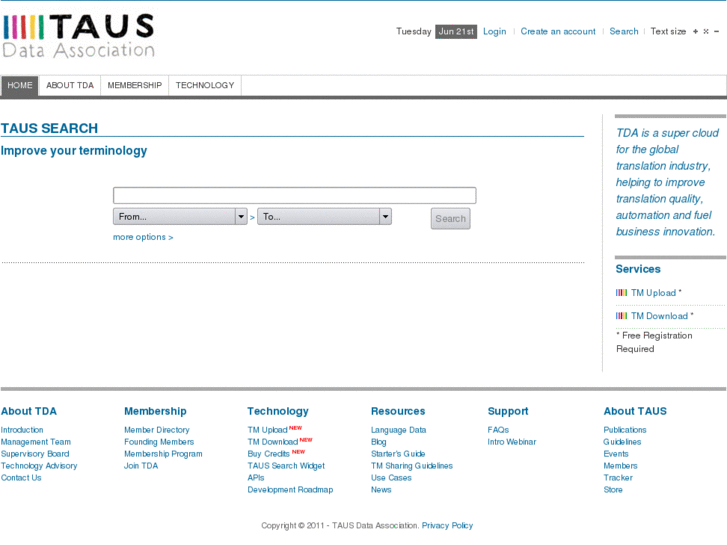727x545 pixels.
Task: Open the Starter's Guide link
Action: coord(398,454)
